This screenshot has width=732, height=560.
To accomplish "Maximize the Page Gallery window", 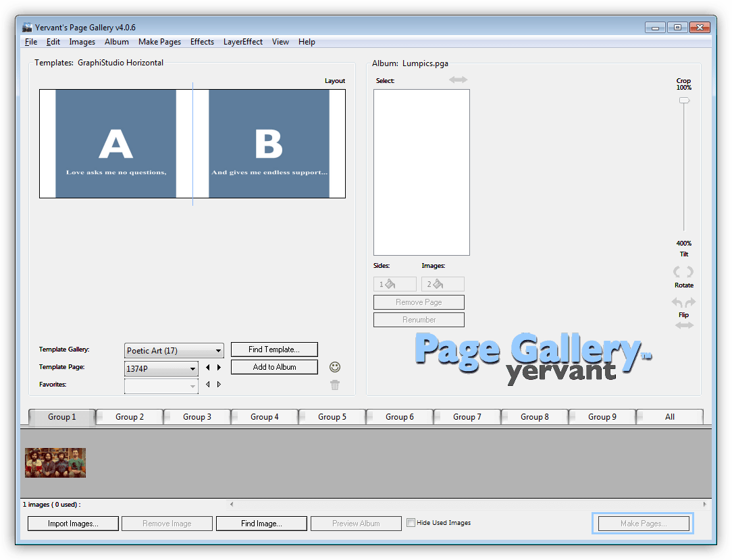I will tap(677, 28).
